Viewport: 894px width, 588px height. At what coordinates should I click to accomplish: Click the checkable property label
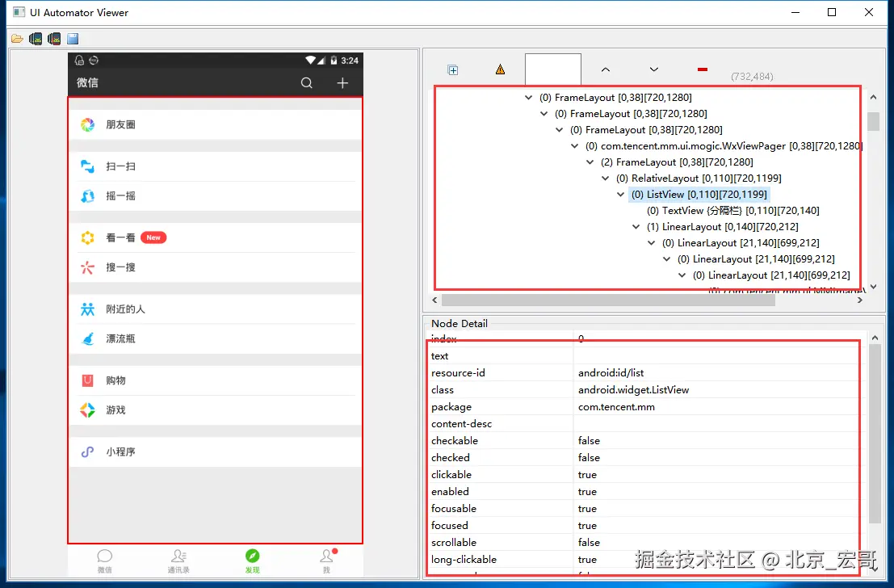pos(455,441)
